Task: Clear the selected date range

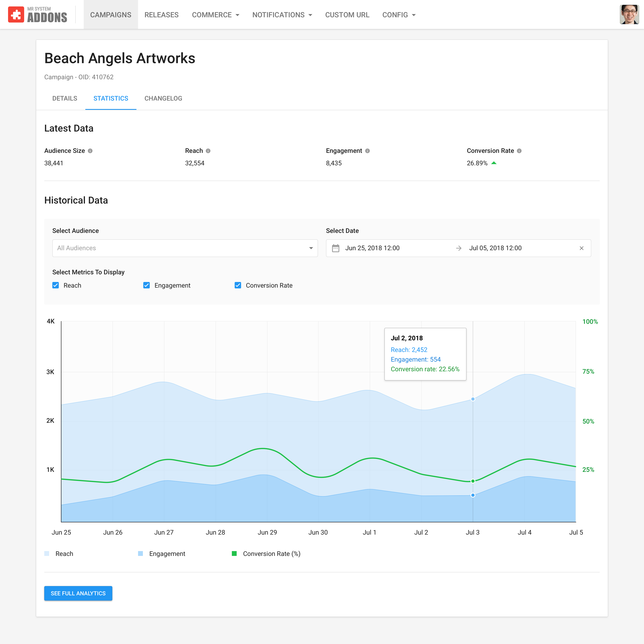Action: (581, 248)
